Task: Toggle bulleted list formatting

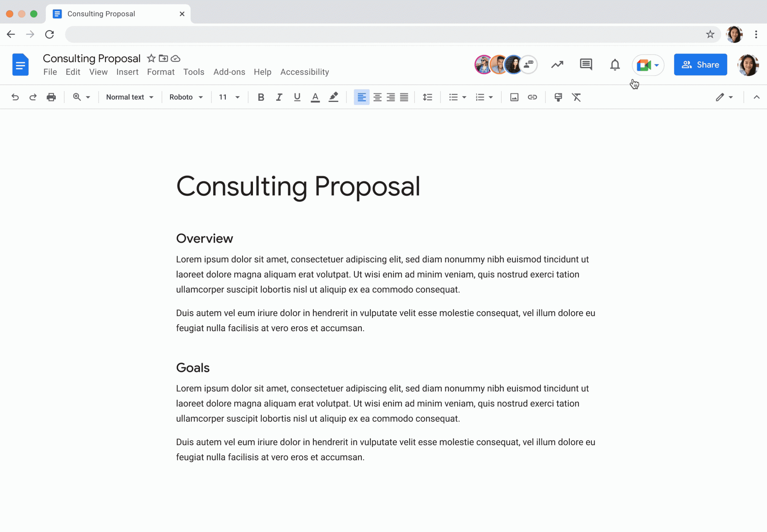Action: [454, 97]
